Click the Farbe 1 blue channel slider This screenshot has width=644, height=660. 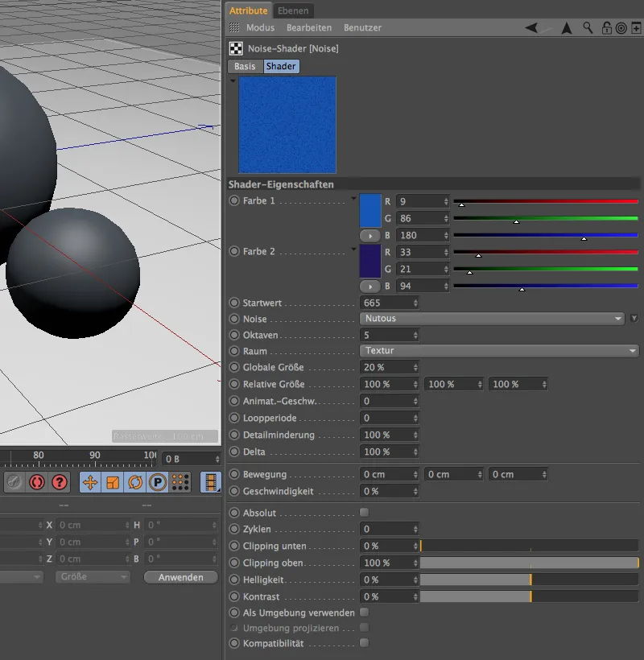tap(546, 236)
